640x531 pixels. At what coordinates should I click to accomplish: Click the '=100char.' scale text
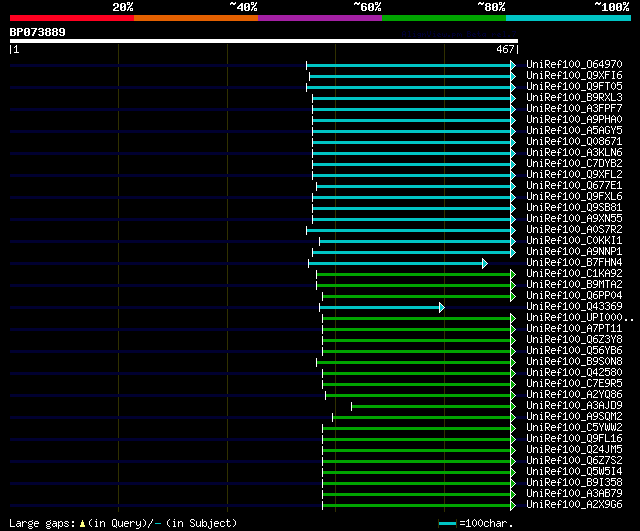pyautogui.click(x=486, y=523)
